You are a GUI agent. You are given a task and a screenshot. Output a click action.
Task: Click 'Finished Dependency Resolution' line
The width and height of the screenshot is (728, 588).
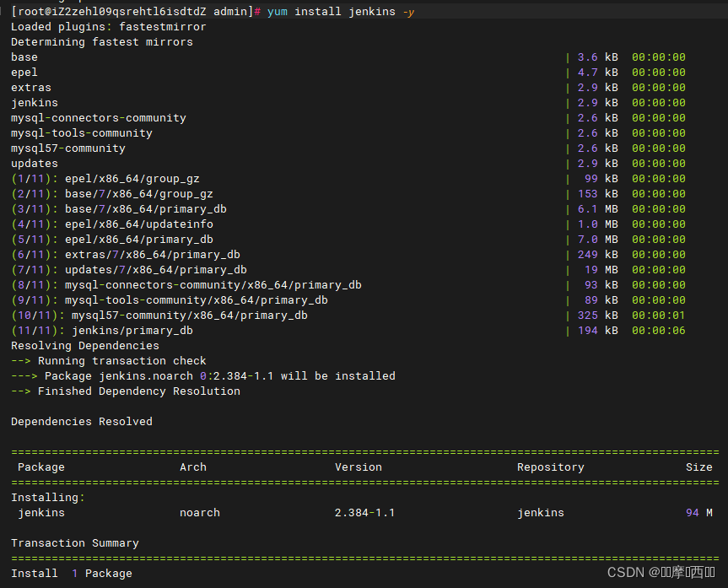(126, 391)
